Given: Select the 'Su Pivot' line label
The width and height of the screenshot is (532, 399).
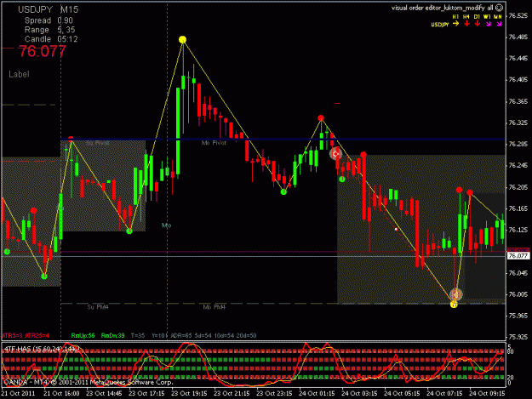Looking at the screenshot, I should click(x=98, y=143).
